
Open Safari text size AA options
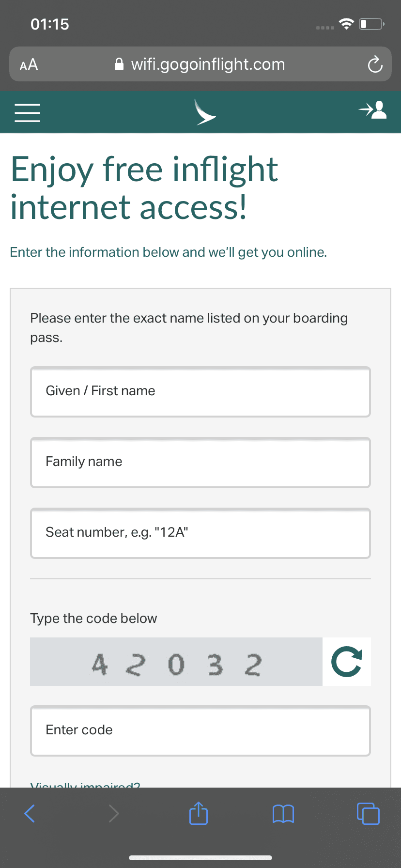pyautogui.click(x=29, y=64)
